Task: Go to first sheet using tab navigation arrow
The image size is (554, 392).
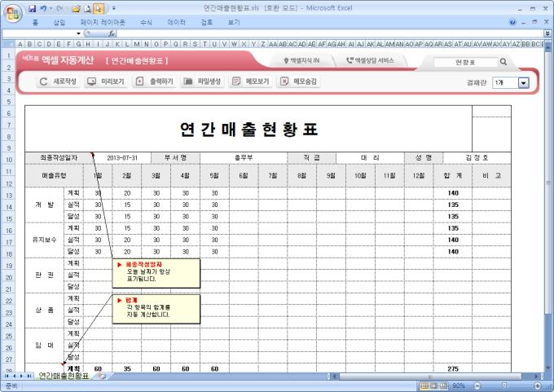Action: click(7, 377)
